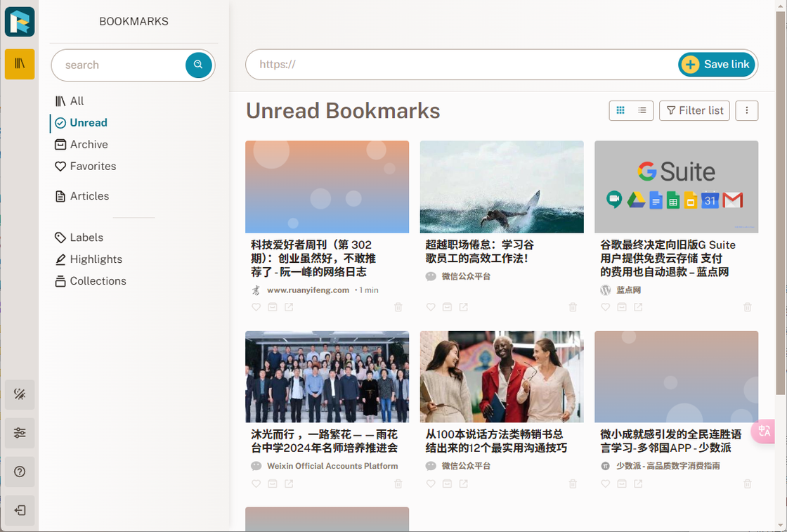787x532 pixels.
Task: Switch to compact list view
Action: 642,110
